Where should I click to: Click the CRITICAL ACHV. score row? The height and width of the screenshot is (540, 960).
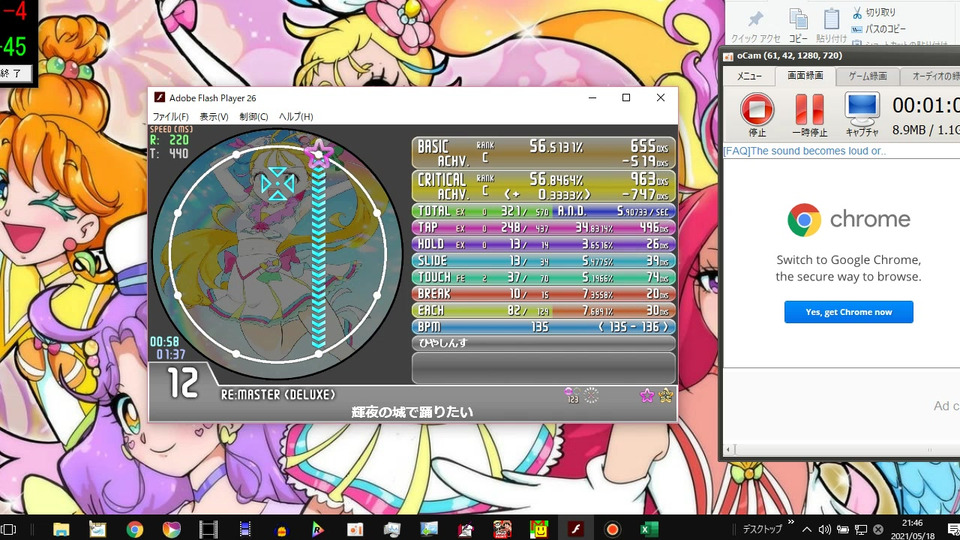544,186
